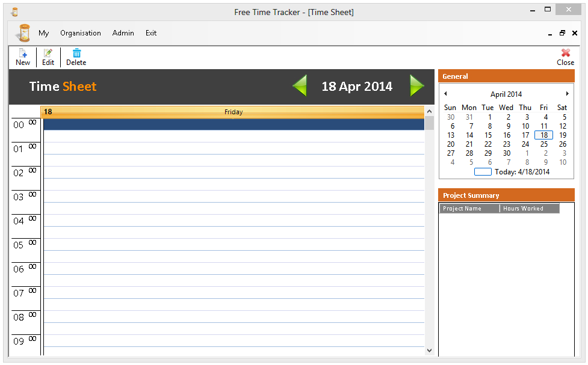Click the hourglass application logo
588x365 pixels.
coord(23,33)
